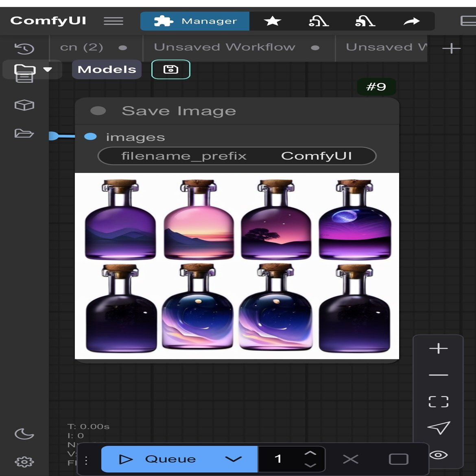Click the Models button

pyautogui.click(x=107, y=70)
